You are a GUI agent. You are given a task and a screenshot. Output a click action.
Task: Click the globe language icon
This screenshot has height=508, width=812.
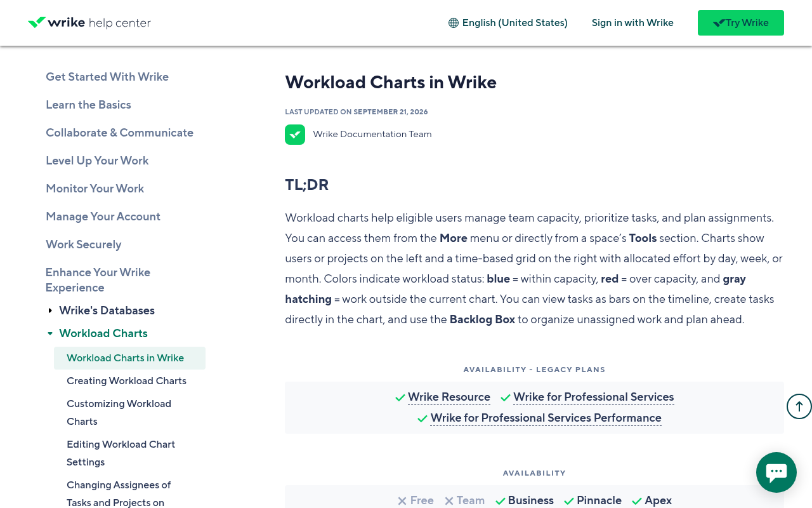pos(454,23)
